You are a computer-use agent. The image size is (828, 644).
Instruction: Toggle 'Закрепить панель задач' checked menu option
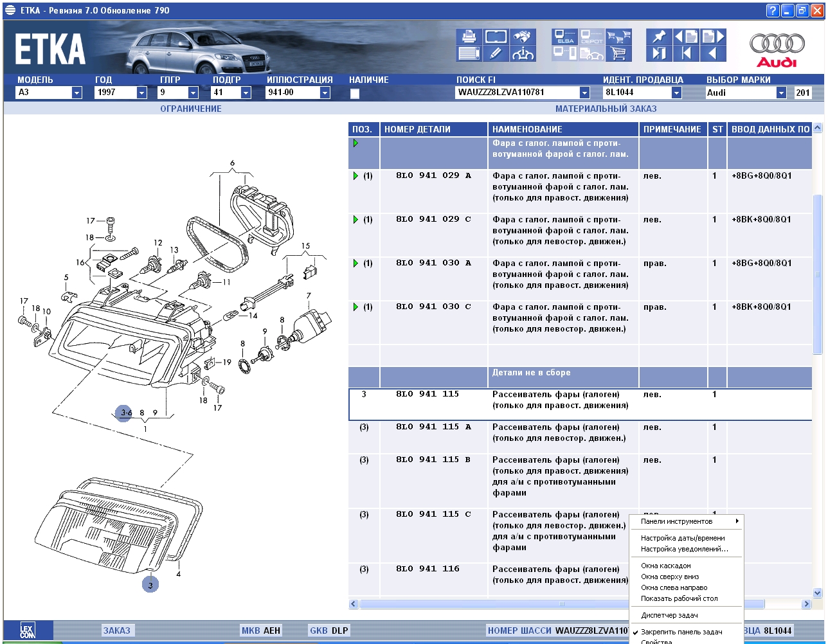(x=681, y=632)
